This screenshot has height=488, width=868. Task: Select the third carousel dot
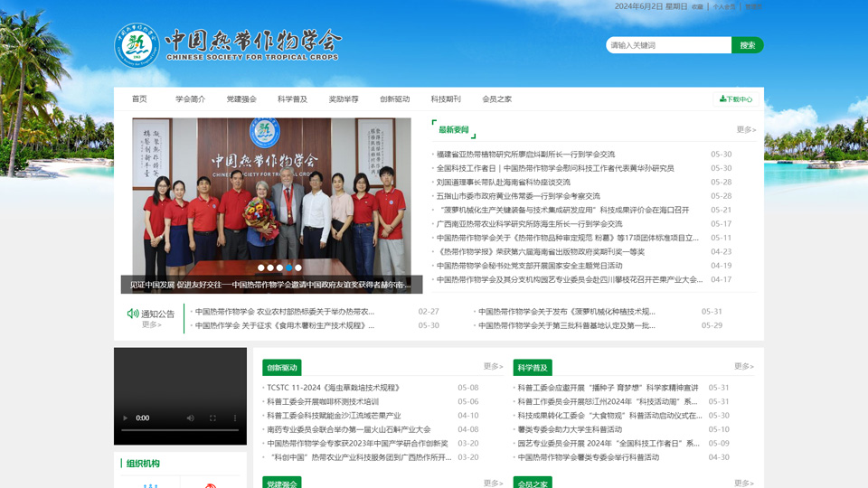279,267
